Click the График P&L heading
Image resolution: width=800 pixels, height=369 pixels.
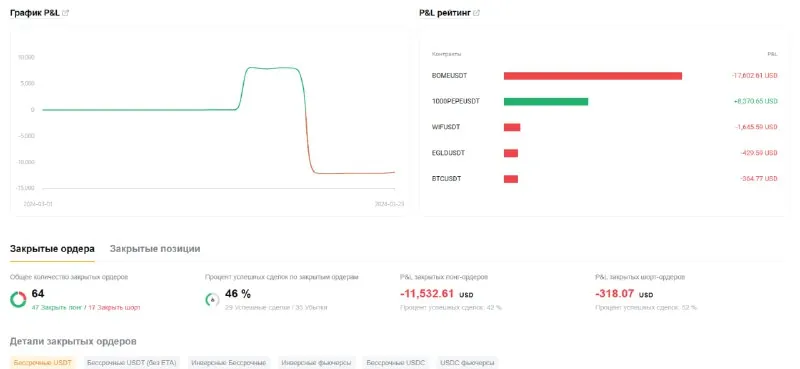(35, 13)
